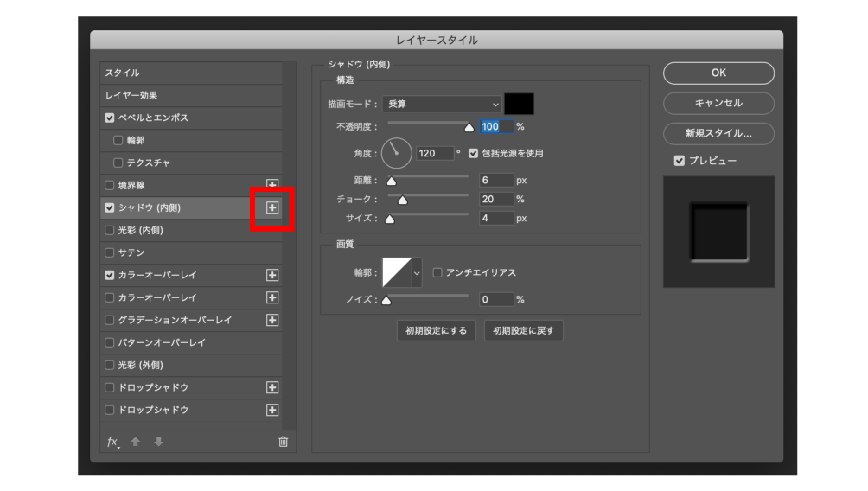Open the black shadow color swatch
Image resolution: width=868 pixels, height=491 pixels.
pyautogui.click(x=519, y=104)
